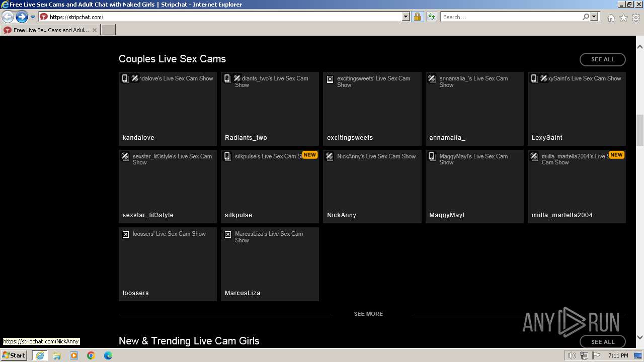Click Action Center flag tray icon
The height and width of the screenshot is (362, 644).
596,355
